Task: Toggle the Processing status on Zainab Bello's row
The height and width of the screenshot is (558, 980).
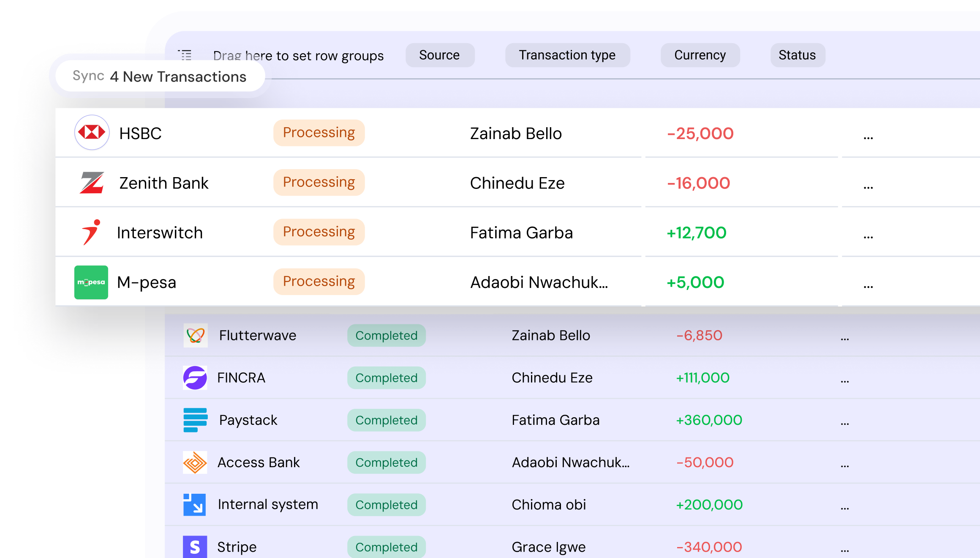Action: point(319,132)
